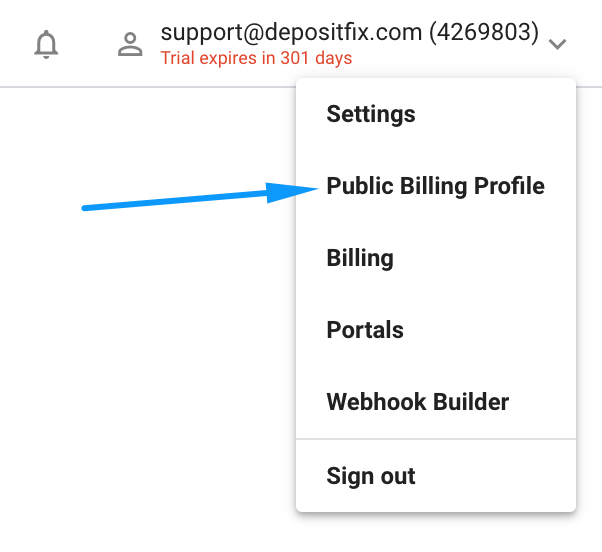
Task: Check alerts via the bell icon in the header
Action: tap(46, 44)
